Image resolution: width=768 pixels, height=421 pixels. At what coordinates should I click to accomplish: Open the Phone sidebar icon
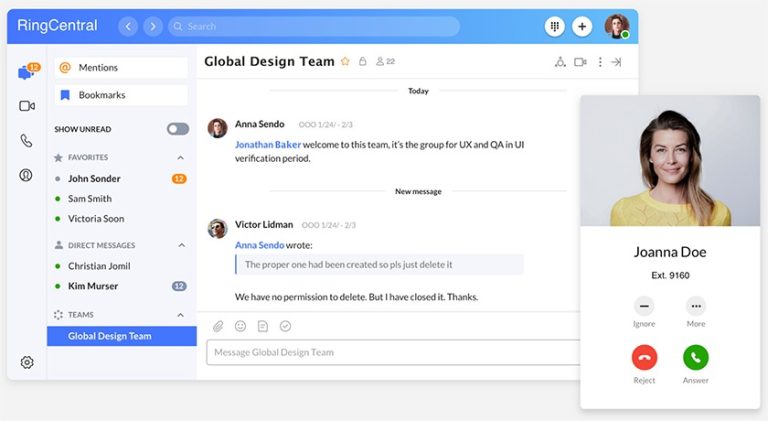27,141
